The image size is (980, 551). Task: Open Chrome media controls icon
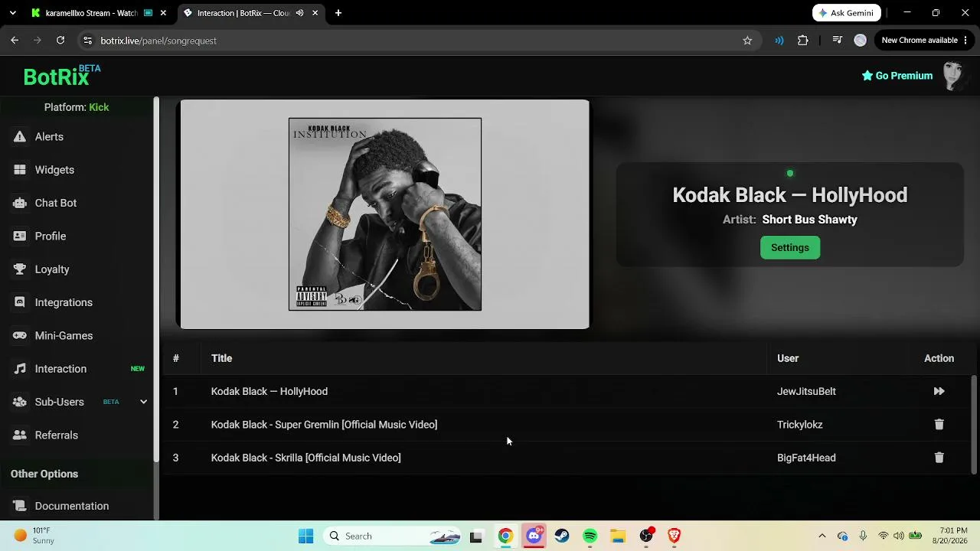[837, 41]
